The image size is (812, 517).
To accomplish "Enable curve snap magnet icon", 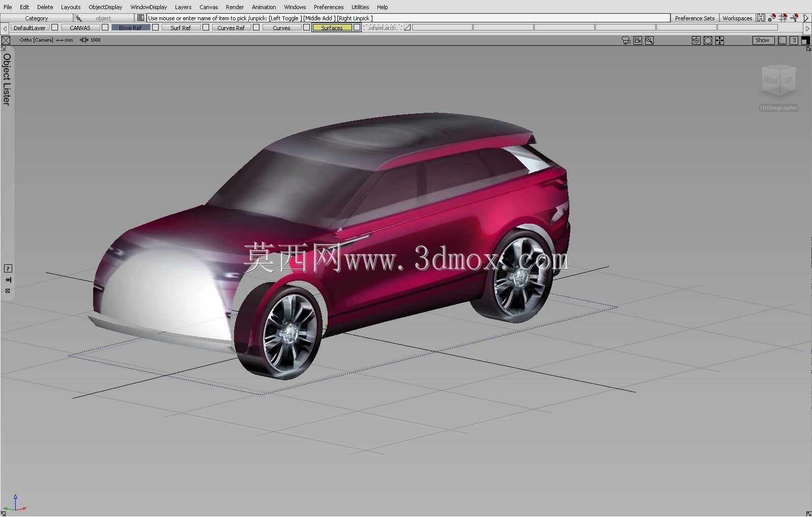I will (x=794, y=18).
